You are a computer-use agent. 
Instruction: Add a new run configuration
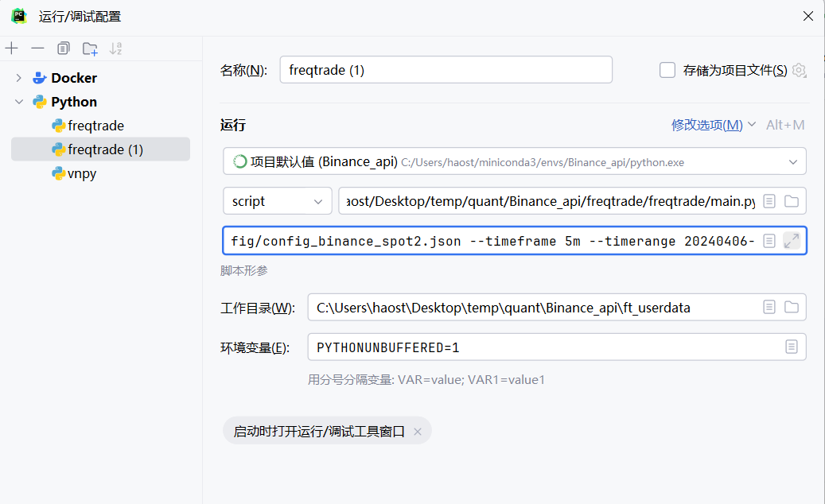[x=12, y=48]
